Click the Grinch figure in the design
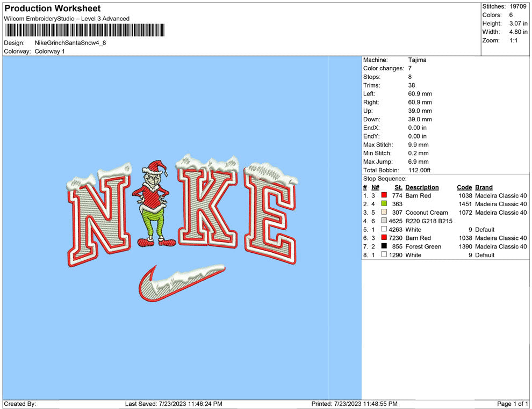 pyautogui.click(x=154, y=207)
